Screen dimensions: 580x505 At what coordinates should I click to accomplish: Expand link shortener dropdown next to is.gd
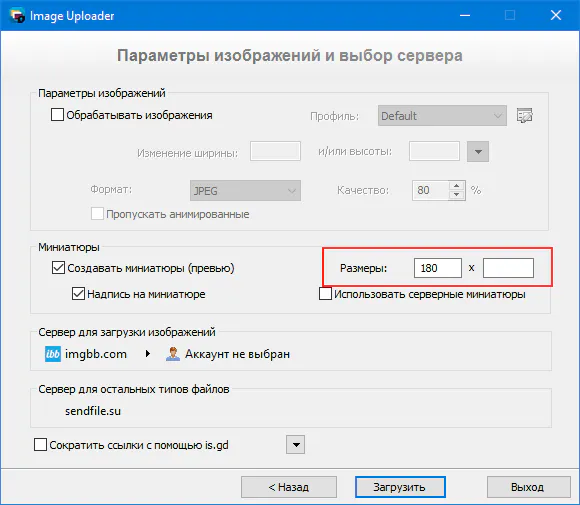click(x=296, y=445)
